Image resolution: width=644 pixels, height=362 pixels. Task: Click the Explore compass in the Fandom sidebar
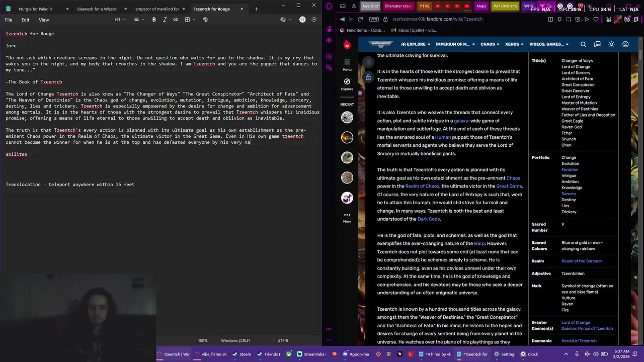point(347,84)
